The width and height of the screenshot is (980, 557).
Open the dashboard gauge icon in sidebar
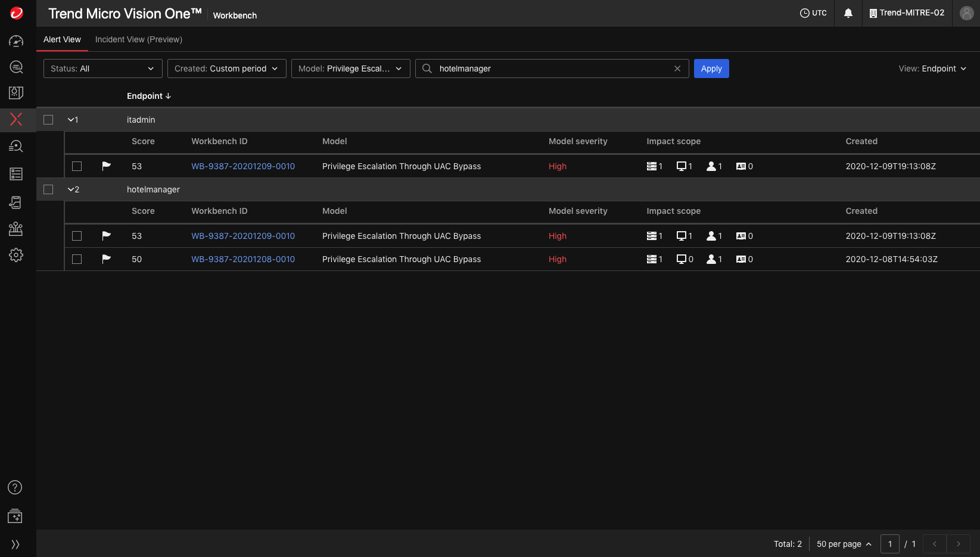(x=16, y=41)
